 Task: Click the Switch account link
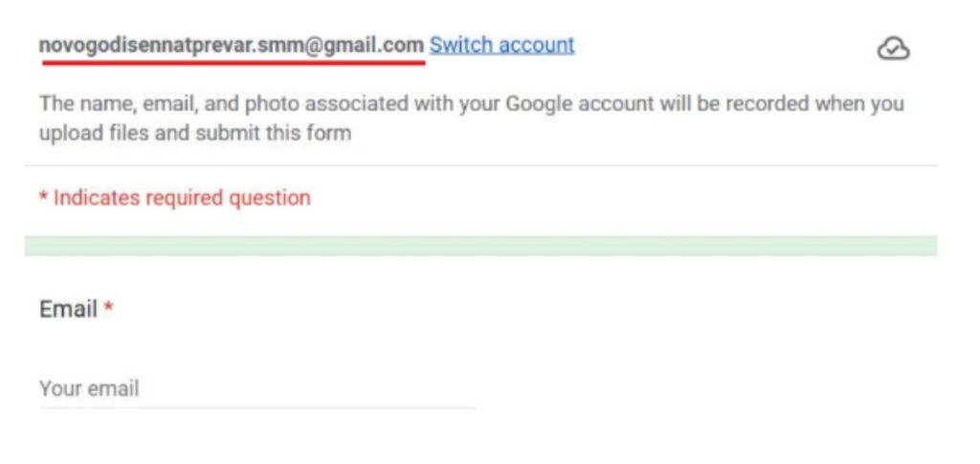click(x=501, y=45)
